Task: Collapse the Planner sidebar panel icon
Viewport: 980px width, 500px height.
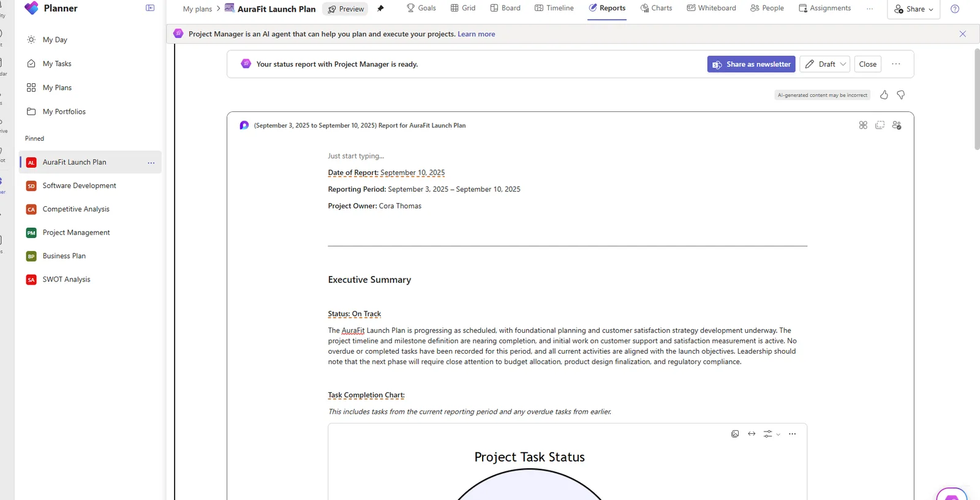Action: 150,8
